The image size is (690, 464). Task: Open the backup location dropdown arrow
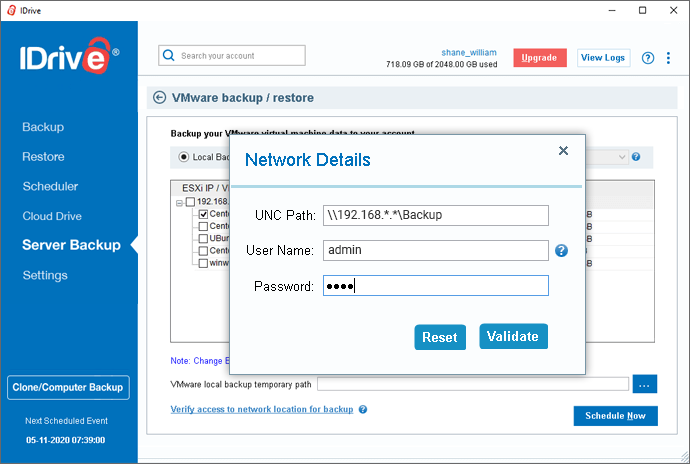click(x=622, y=157)
